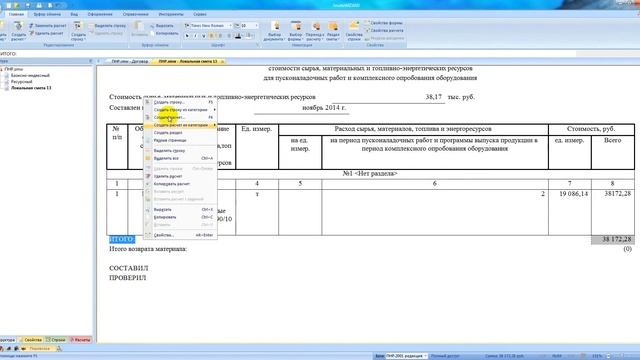The height and width of the screenshot is (360, 640).
Task: Open the Справочники ribbon tab
Action: click(x=136, y=14)
